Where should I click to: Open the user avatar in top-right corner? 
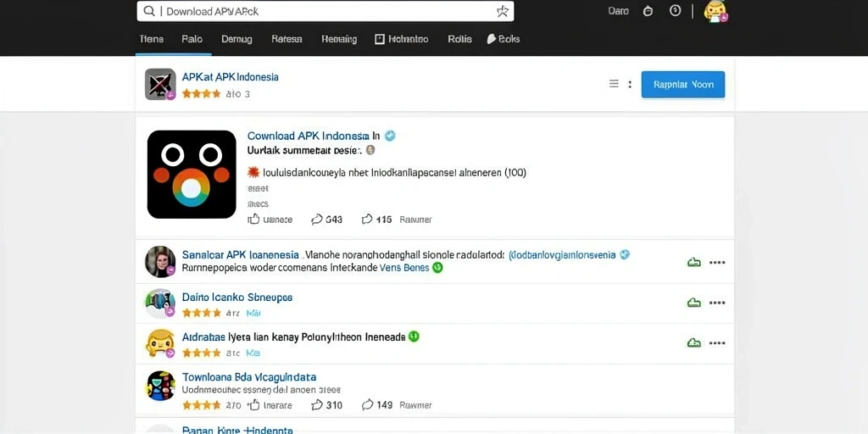715,11
